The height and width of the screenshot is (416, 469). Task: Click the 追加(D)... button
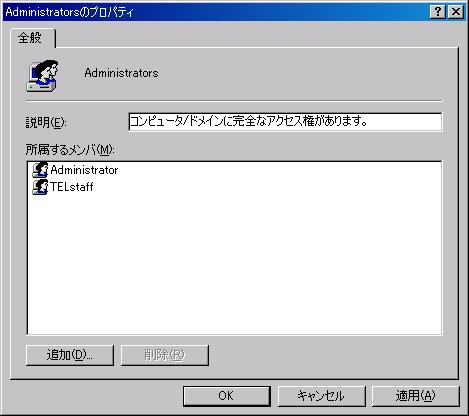click(70, 355)
